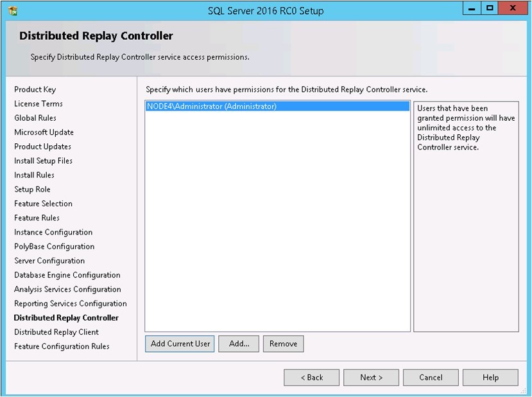Screen dimensions: 532x397
Task: Minimize the setup window
Action: coord(472,8)
